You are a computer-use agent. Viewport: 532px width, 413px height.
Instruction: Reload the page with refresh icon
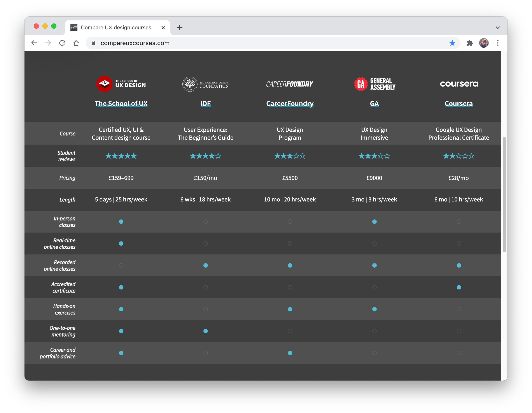pyautogui.click(x=62, y=43)
